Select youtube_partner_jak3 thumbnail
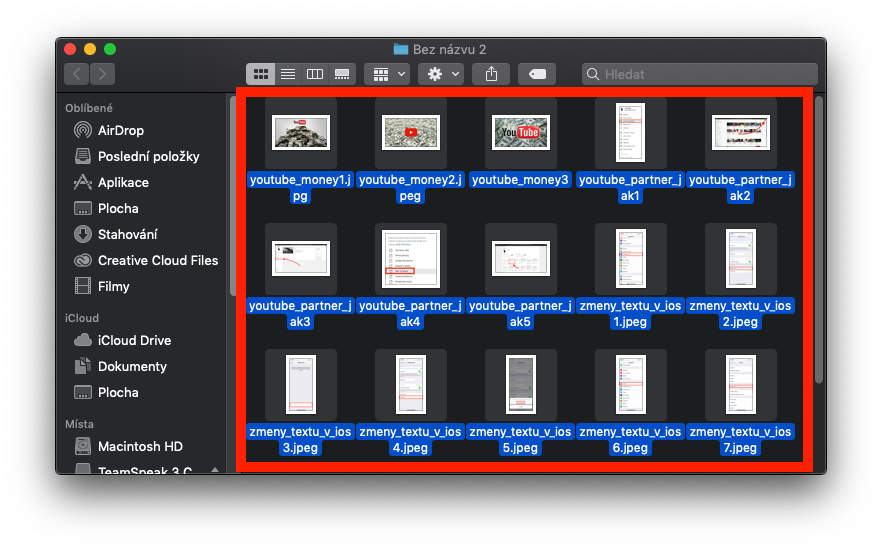 click(x=301, y=259)
